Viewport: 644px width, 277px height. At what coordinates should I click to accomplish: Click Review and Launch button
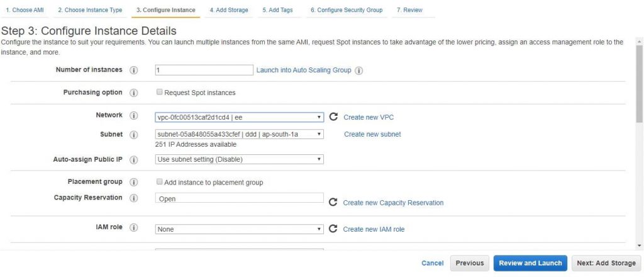530,263
